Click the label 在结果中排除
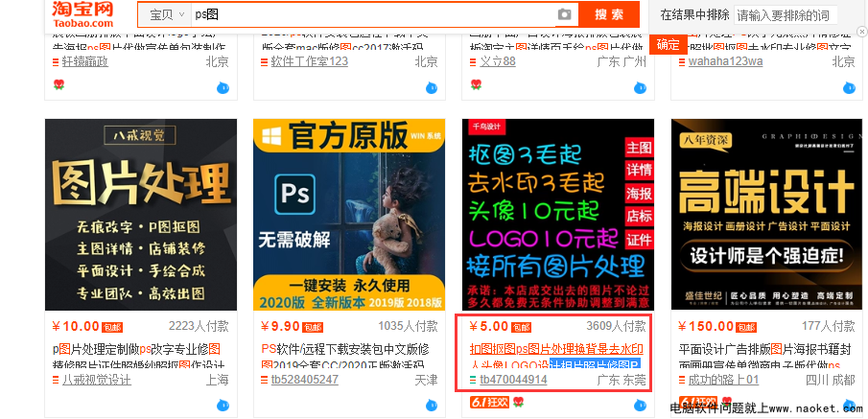The height and width of the screenshot is (419, 868). coord(694,15)
